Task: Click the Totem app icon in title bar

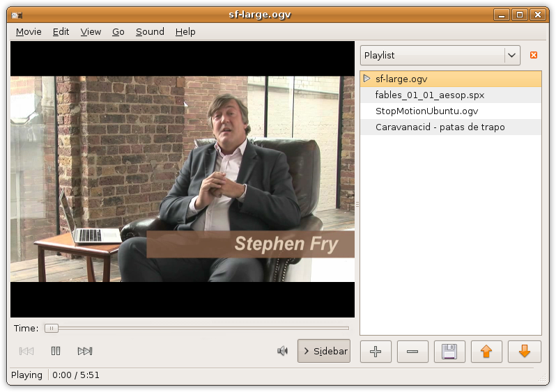Action: click(17, 15)
